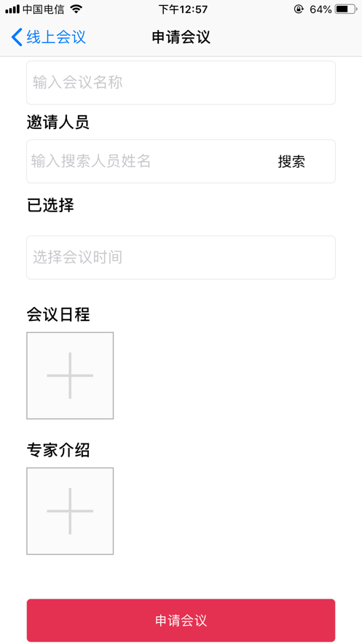Click the cellular signal bars icon
The width and height of the screenshot is (362, 644).
12,9
